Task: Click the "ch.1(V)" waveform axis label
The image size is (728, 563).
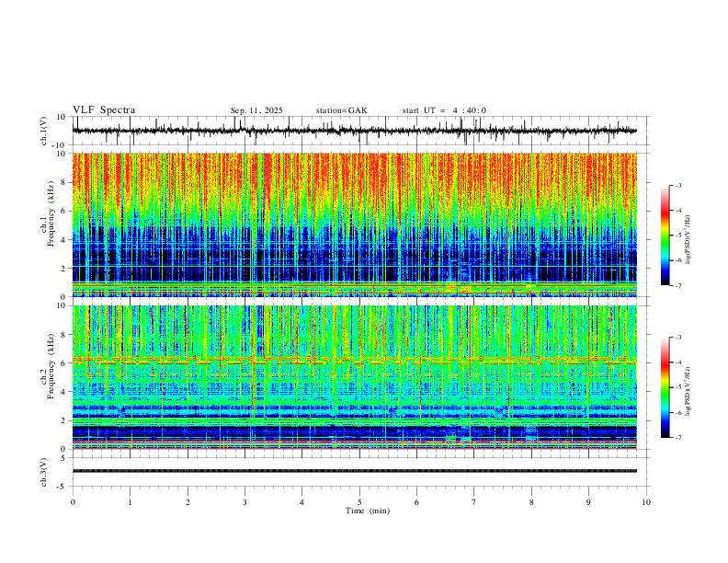Action: (x=44, y=131)
